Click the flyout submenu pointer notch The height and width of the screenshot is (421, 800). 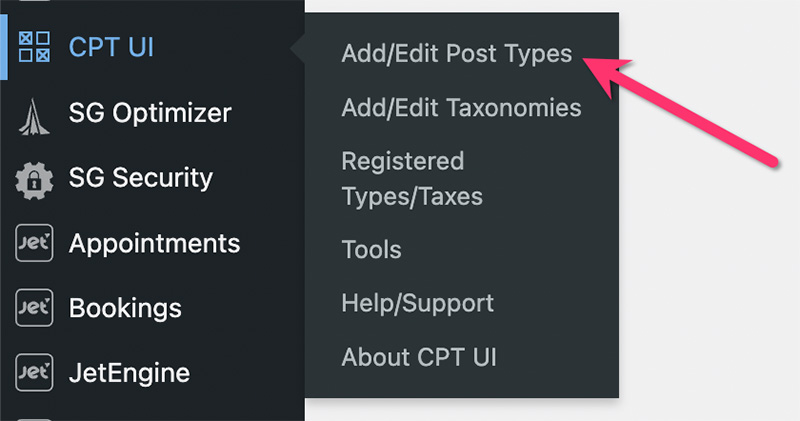[298, 49]
